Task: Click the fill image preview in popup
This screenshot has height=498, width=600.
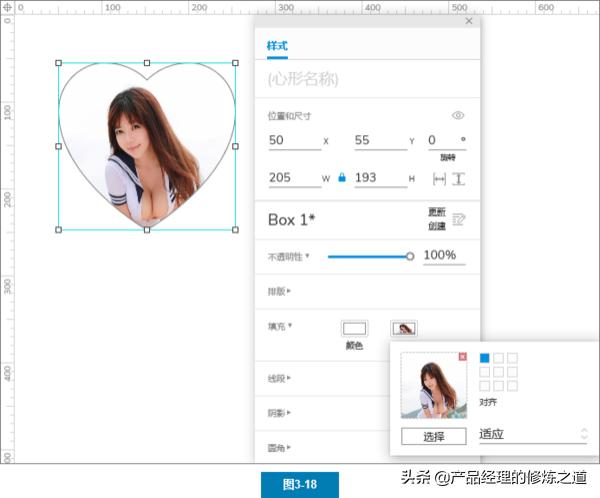Action: (x=434, y=385)
